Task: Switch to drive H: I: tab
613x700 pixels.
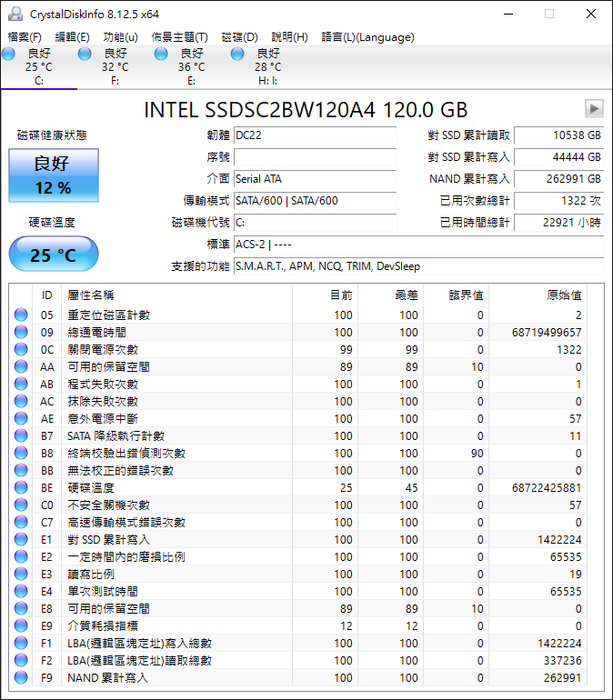Action: coord(268,66)
